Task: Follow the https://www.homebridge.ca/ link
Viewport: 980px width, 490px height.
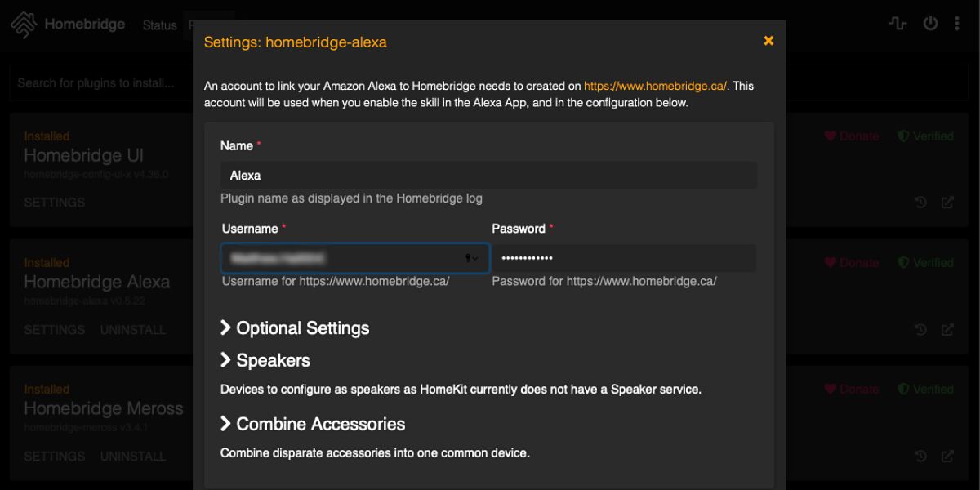Action: click(655, 85)
